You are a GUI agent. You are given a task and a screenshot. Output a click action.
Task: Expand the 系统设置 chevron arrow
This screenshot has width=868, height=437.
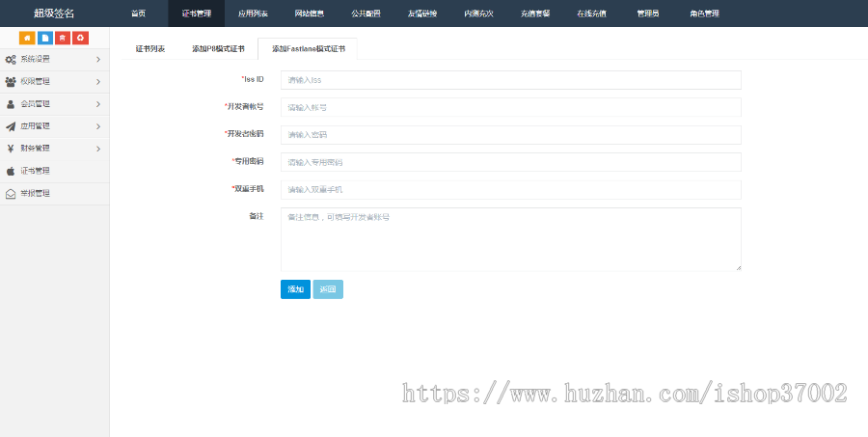pyautogui.click(x=98, y=59)
